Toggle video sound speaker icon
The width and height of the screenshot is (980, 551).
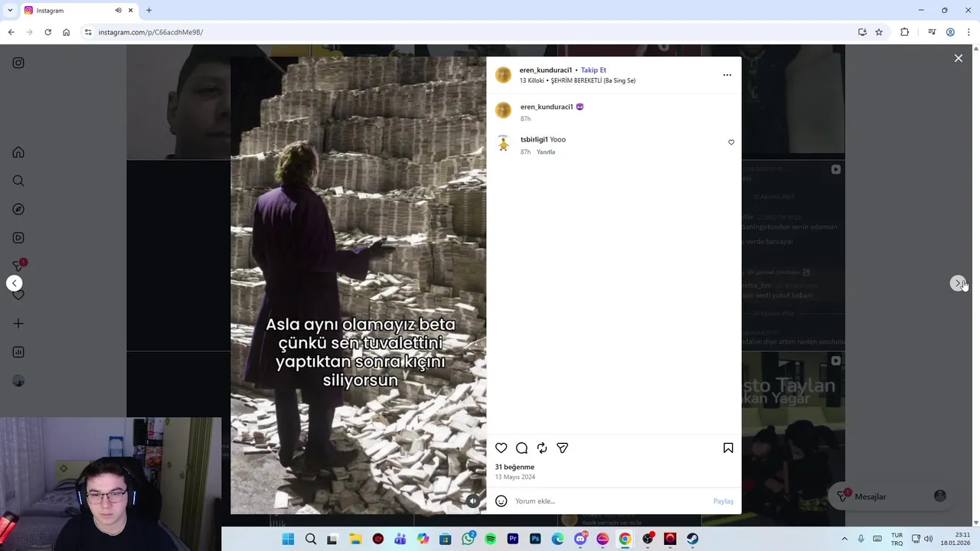(473, 501)
